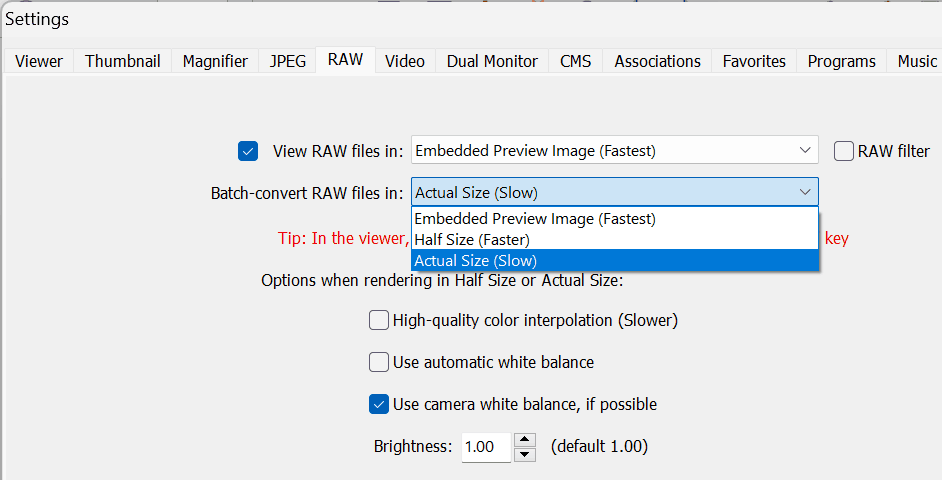Decrease brightness with the down arrow

coord(525,454)
